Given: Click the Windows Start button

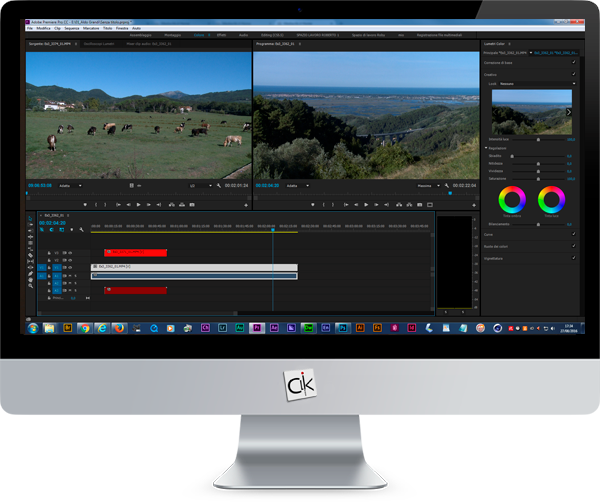Looking at the screenshot, I should click(33, 327).
